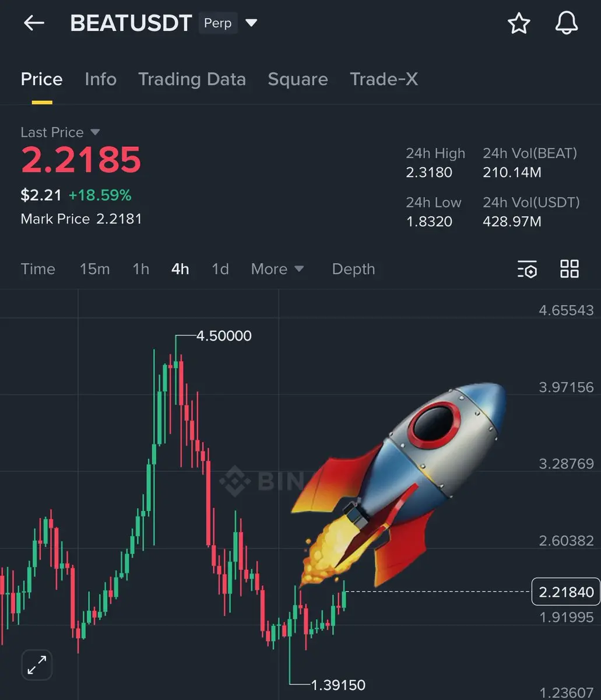
Task: Expand the BEATUSDT Perp pair dropdown
Action: pyautogui.click(x=251, y=23)
